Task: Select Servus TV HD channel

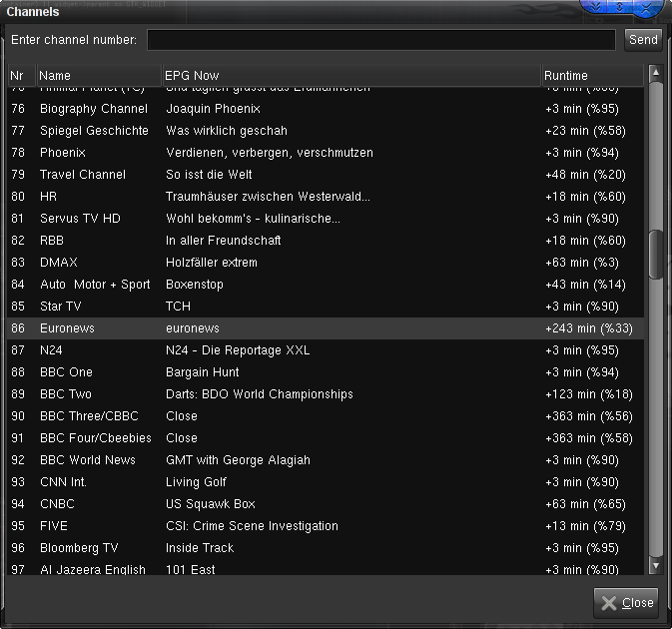Action: coord(326,219)
